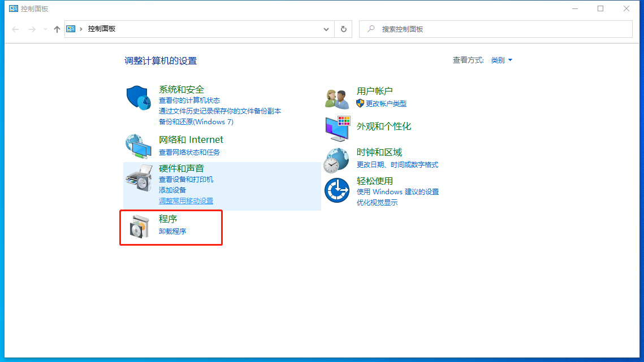Go up one folder level arrow
Image resolution: width=644 pixels, height=362 pixels.
tap(57, 29)
